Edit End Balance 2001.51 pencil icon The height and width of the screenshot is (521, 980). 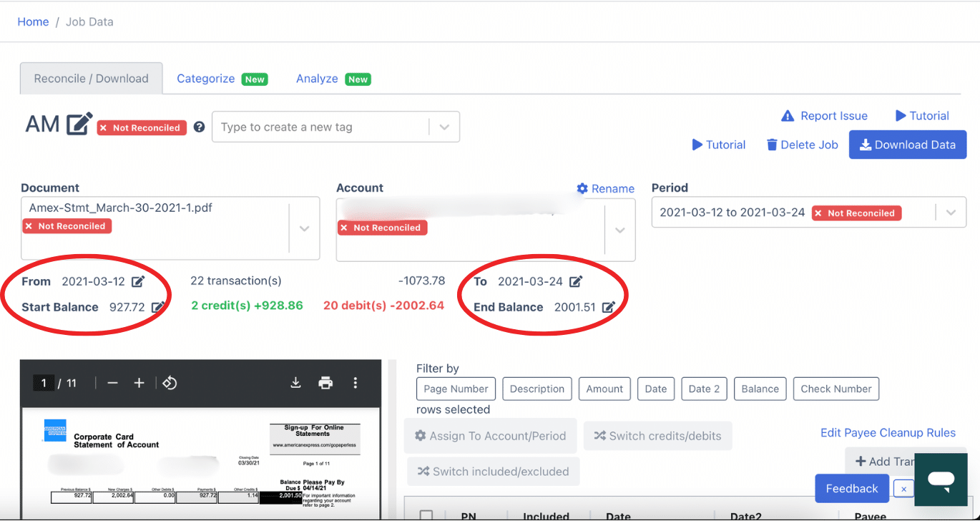point(608,307)
